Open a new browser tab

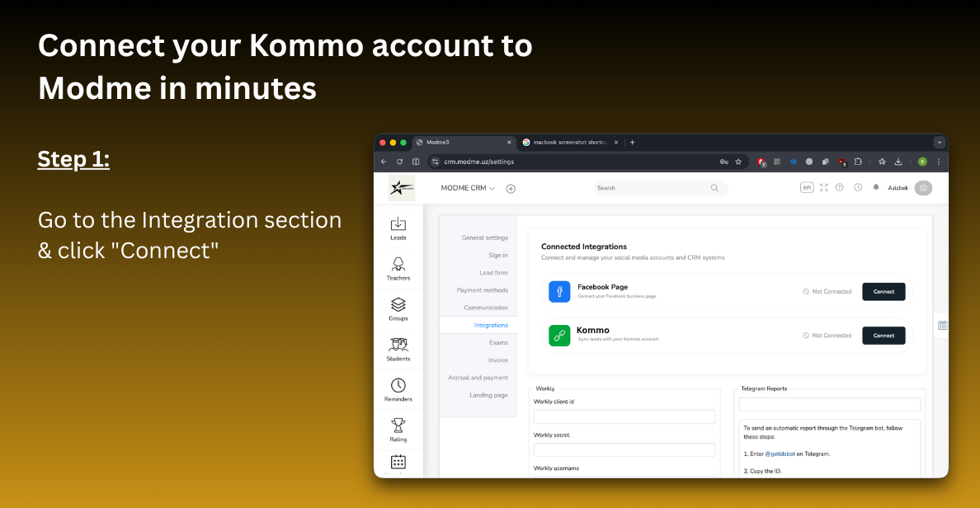[x=633, y=143]
